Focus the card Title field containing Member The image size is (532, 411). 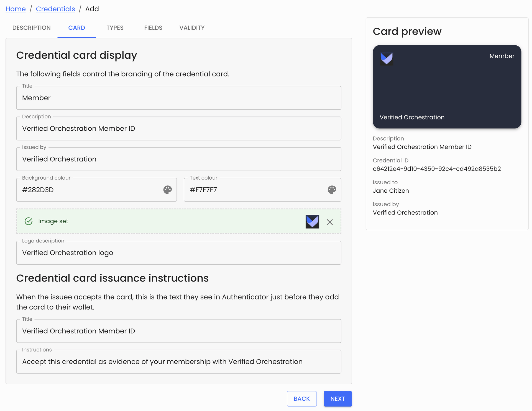click(178, 98)
